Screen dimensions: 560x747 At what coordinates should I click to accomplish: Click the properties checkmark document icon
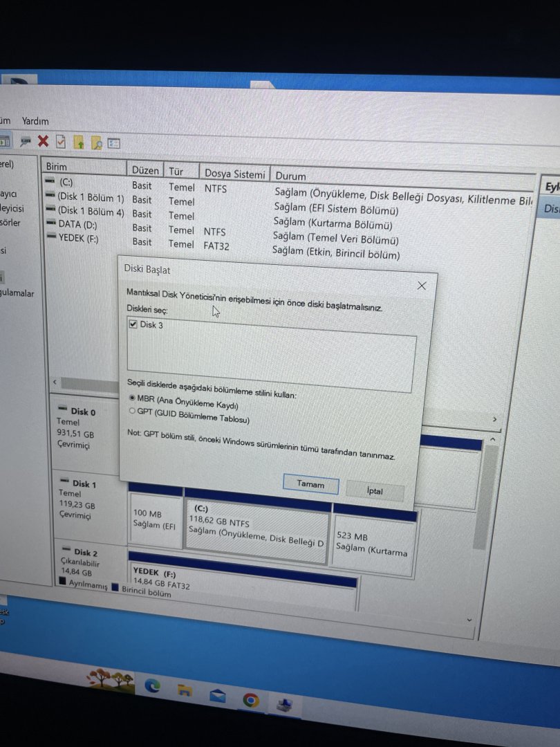pyautogui.click(x=60, y=142)
